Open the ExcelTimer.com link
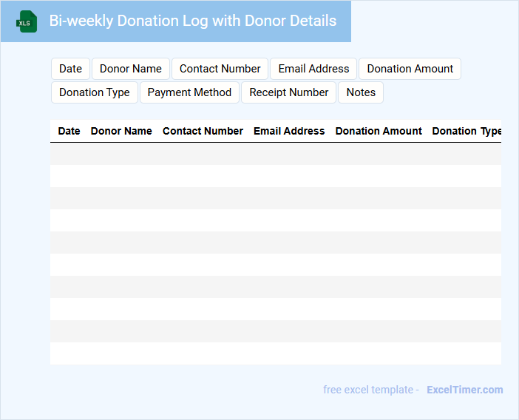Image resolution: width=519 pixels, height=420 pixels. [465, 390]
